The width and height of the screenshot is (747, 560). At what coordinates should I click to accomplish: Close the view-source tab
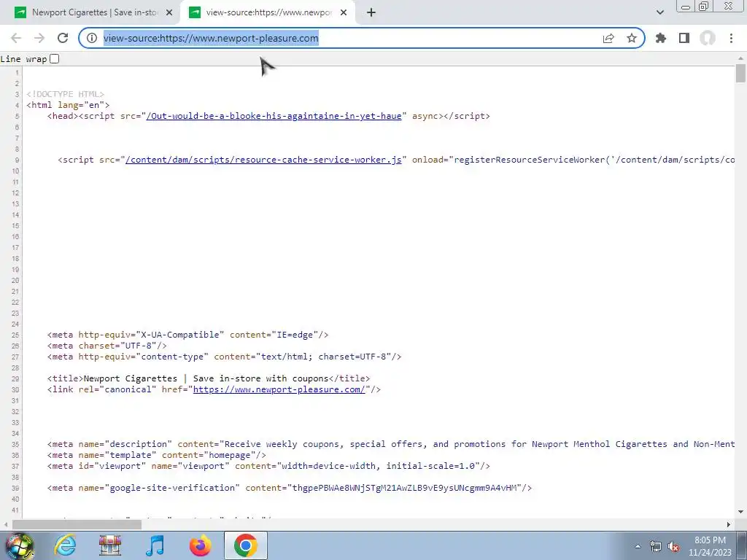coord(344,13)
